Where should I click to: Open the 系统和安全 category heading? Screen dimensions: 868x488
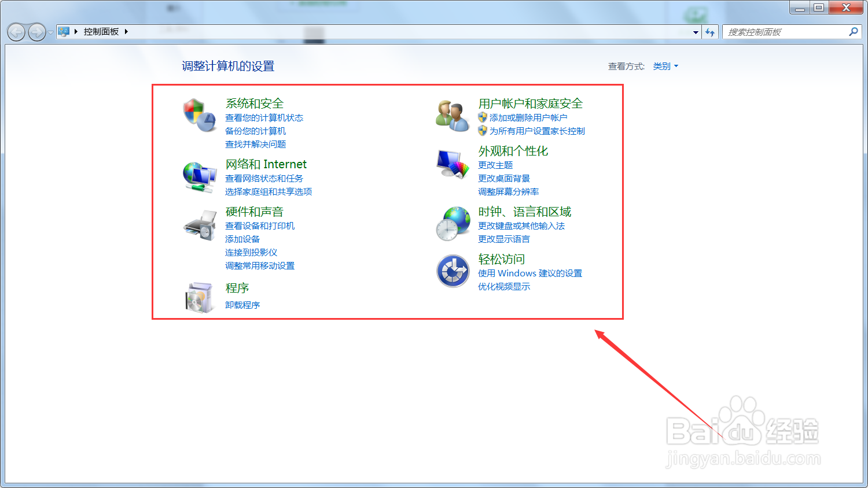[255, 103]
